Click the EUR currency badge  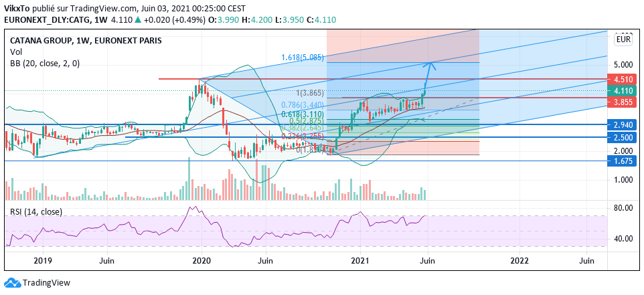point(623,40)
